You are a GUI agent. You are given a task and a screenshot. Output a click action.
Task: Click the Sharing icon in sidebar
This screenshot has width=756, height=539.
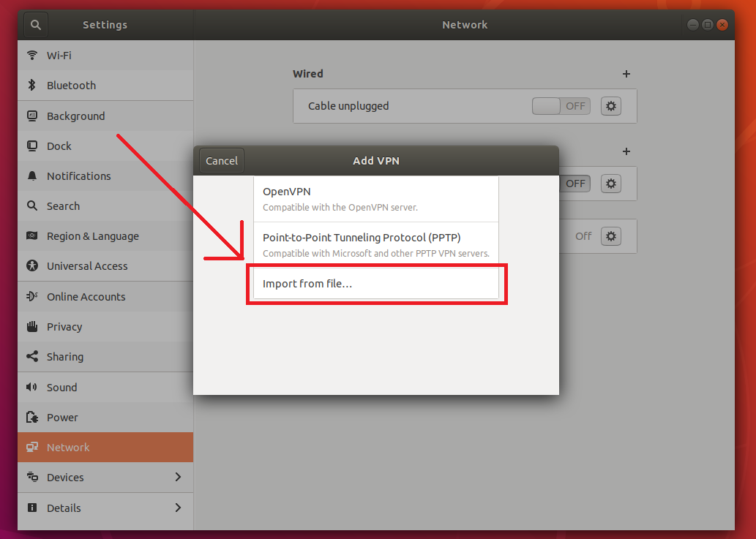pos(32,357)
